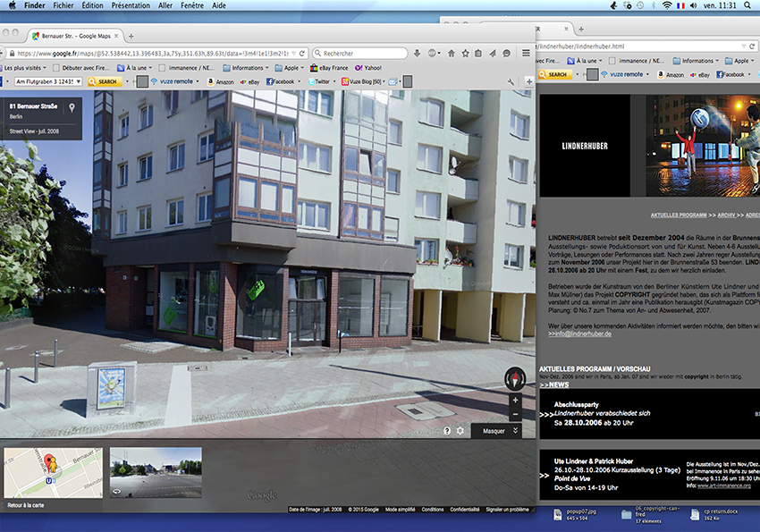Open Street View settings gear

tap(460, 431)
